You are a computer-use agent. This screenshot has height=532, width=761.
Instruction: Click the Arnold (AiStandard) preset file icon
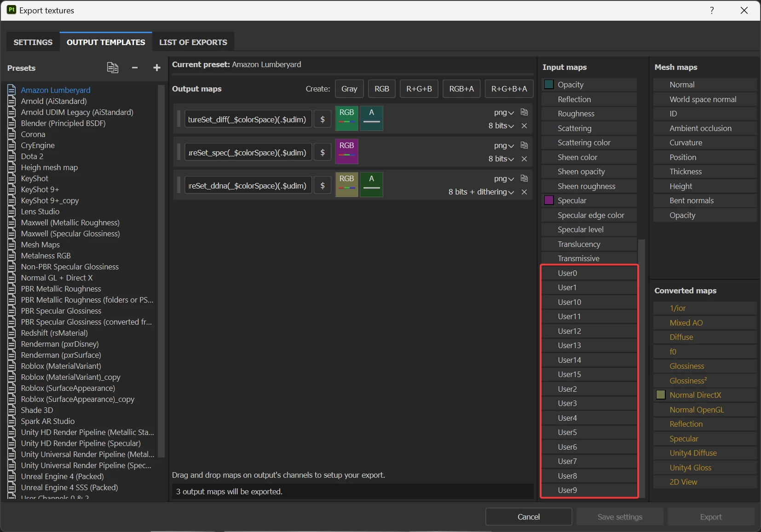click(x=12, y=101)
